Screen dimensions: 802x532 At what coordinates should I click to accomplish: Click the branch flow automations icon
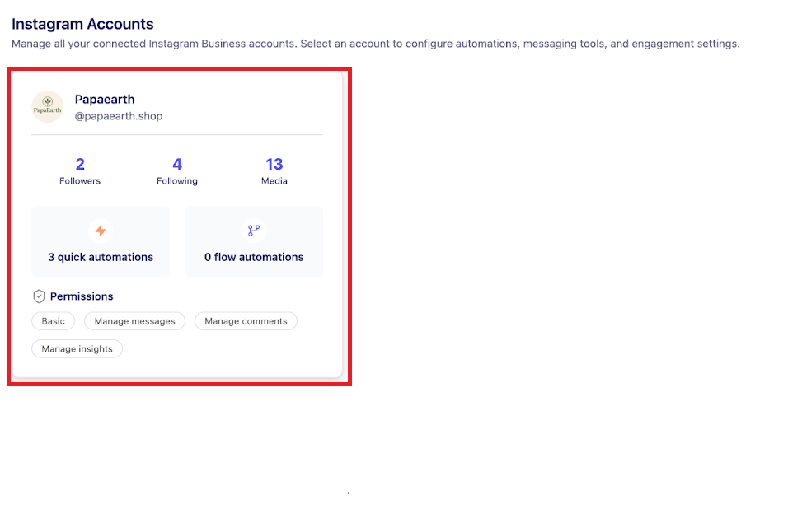pyautogui.click(x=254, y=231)
